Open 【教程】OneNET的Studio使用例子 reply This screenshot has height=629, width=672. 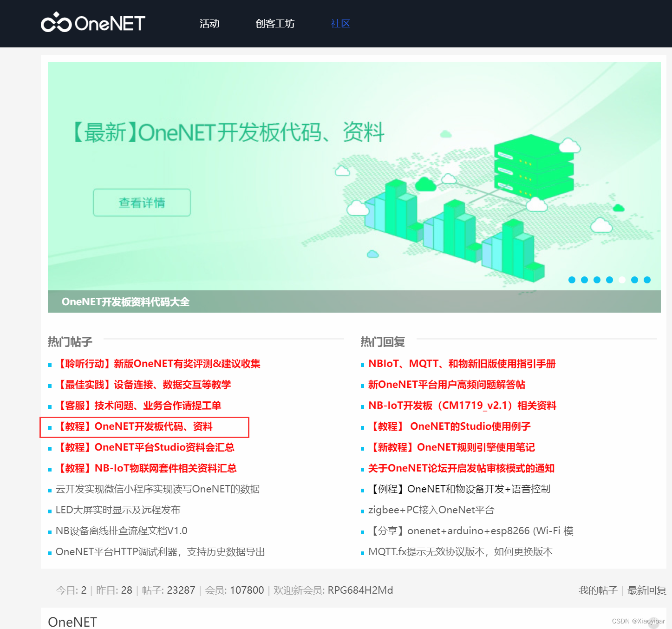pyautogui.click(x=450, y=426)
